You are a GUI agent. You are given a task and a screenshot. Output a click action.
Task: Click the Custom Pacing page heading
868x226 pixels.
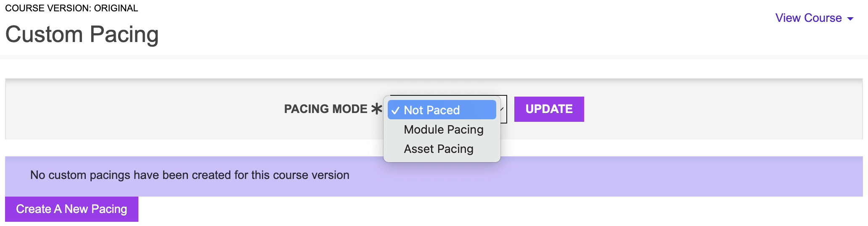[82, 34]
